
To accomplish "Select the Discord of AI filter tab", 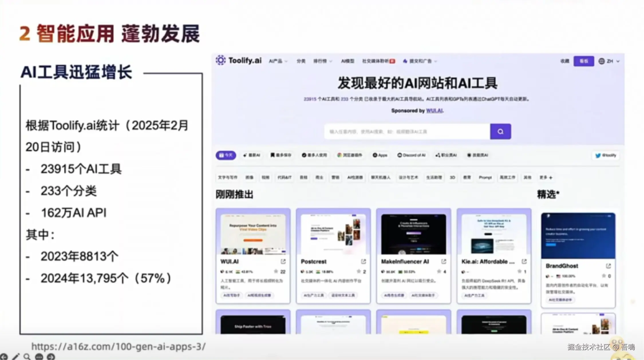I will (x=411, y=155).
